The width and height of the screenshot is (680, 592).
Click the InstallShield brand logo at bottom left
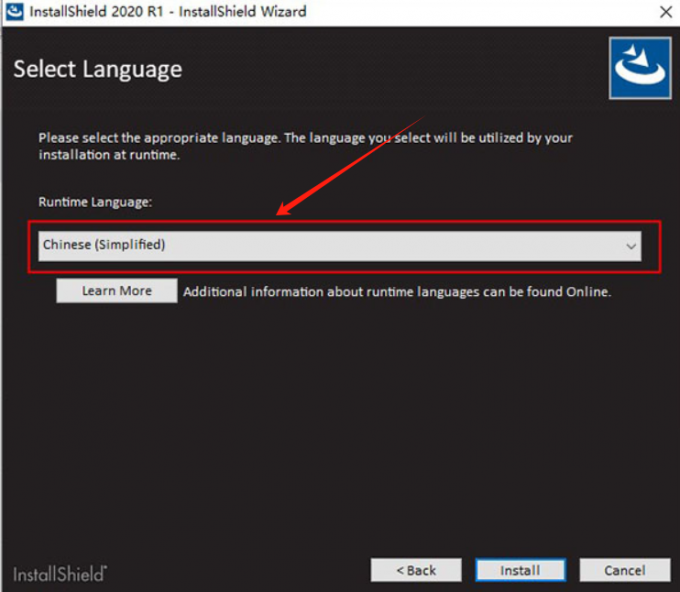point(60,573)
